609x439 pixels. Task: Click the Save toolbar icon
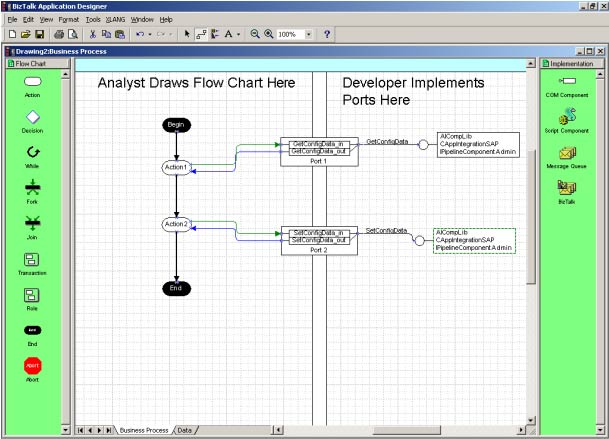[38, 34]
